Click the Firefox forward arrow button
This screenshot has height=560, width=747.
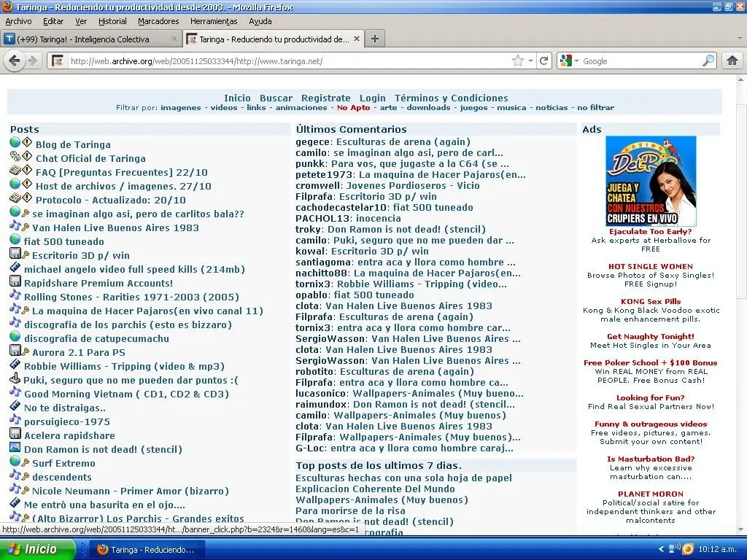[x=33, y=61]
